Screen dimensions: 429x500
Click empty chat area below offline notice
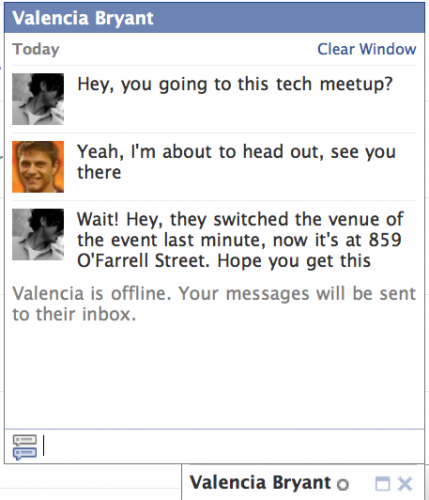(x=214, y=375)
